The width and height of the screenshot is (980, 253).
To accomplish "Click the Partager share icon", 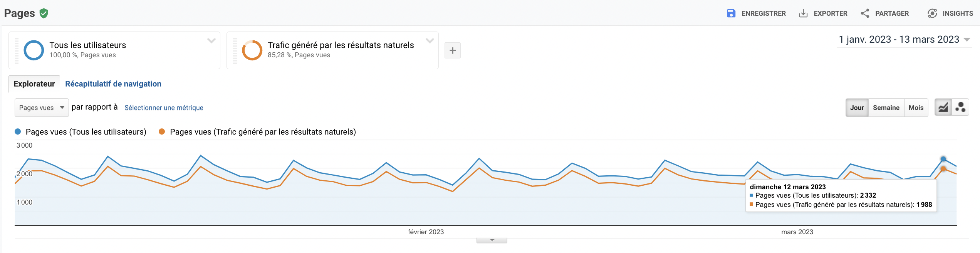I will pyautogui.click(x=865, y=13).
